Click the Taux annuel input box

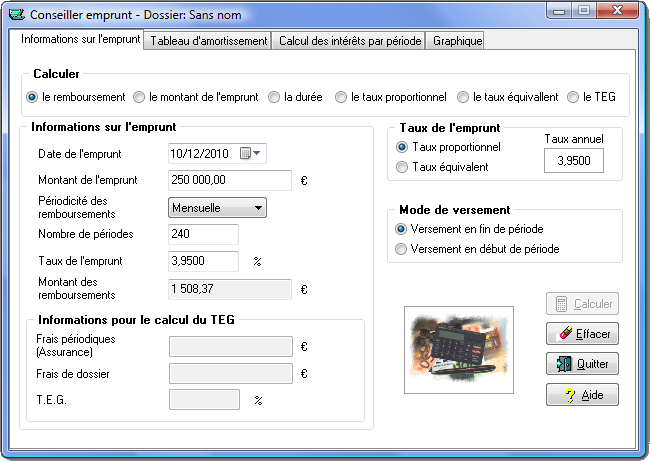[x=574, y=160]
